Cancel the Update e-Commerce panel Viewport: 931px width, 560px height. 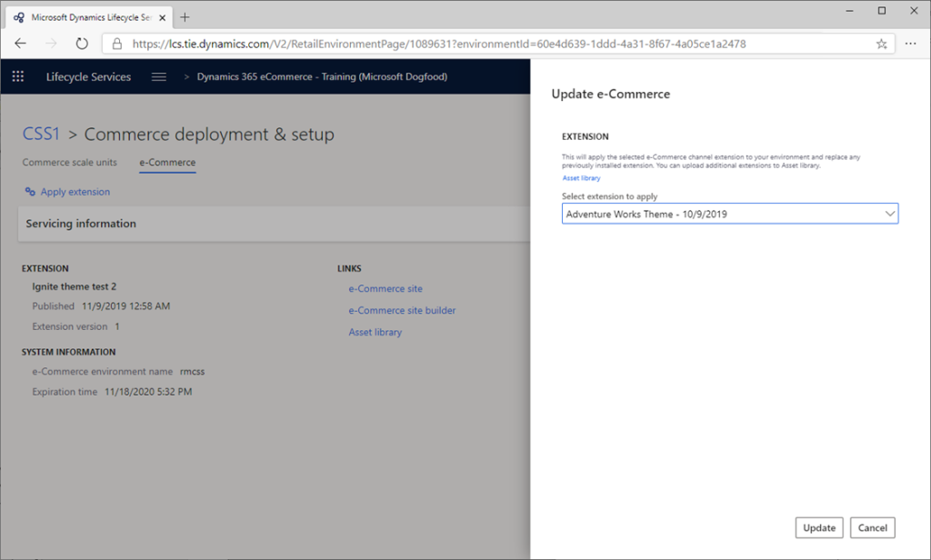point(872,527)
